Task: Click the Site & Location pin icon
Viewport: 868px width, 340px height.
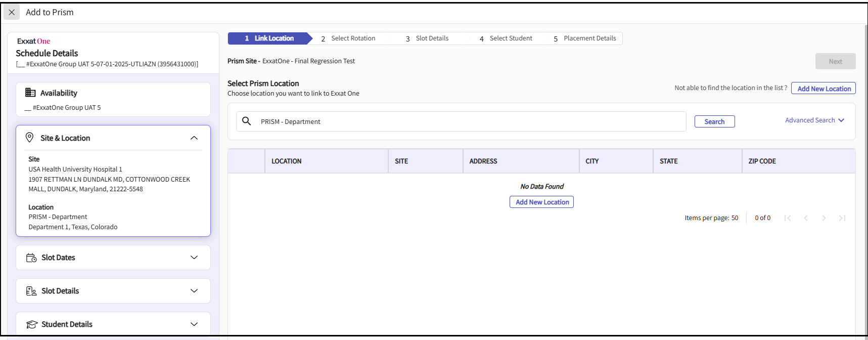Action: click(x=30, y=138)
